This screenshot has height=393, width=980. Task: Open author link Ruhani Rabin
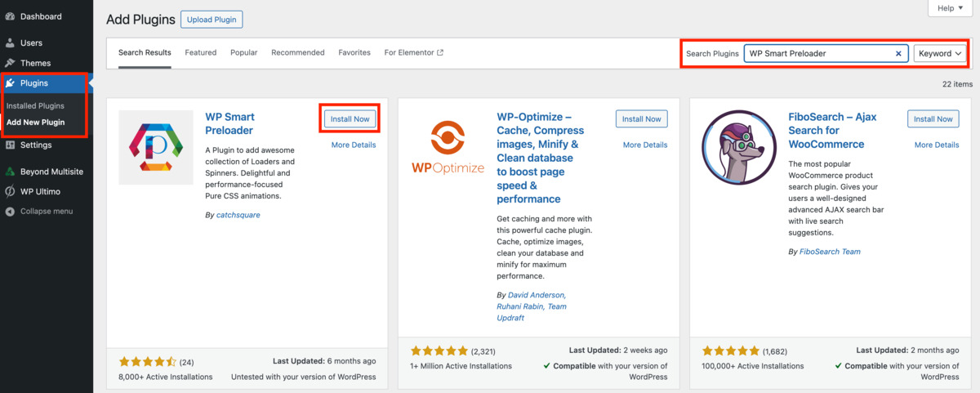(x=520, y=306)
